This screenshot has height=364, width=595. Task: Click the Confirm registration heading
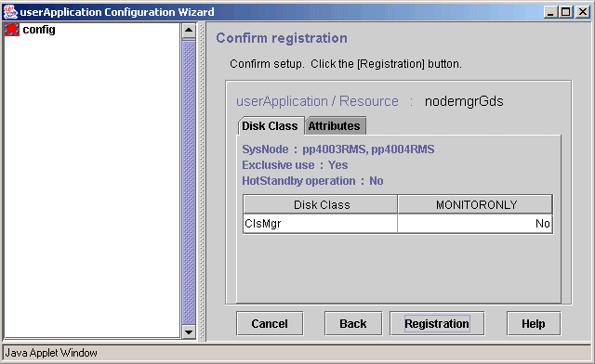(x=282, y=38)
